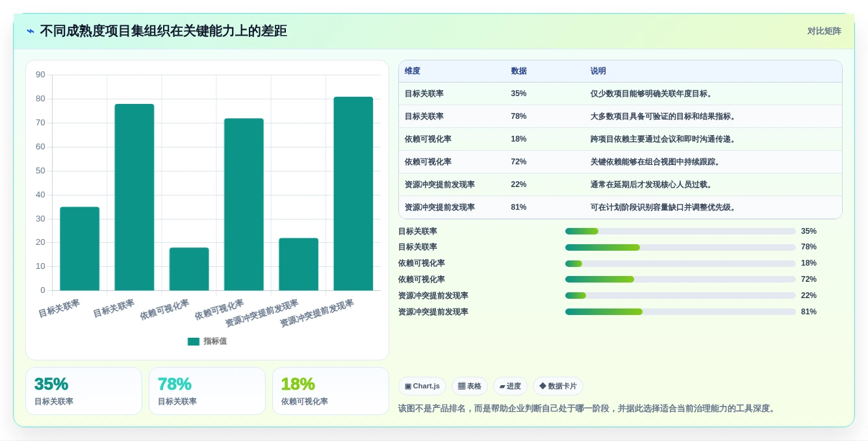Click the 表格 tag chip
Viewport: 868px width, 441px height.
[470, 386]
